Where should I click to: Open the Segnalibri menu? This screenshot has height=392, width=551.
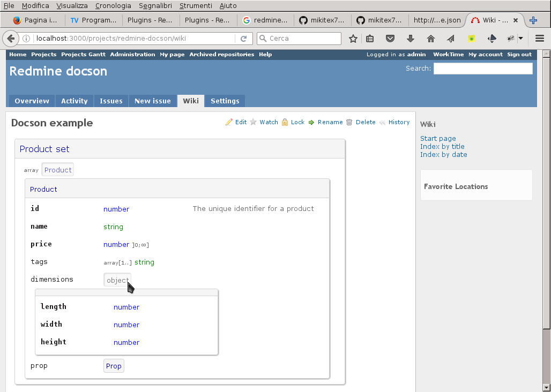point(155,5)
